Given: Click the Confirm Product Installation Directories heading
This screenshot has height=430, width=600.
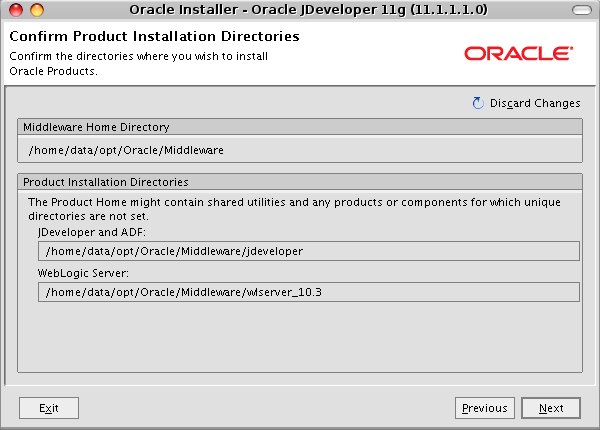Looking at the screenshot, I should tap(155, 36).
